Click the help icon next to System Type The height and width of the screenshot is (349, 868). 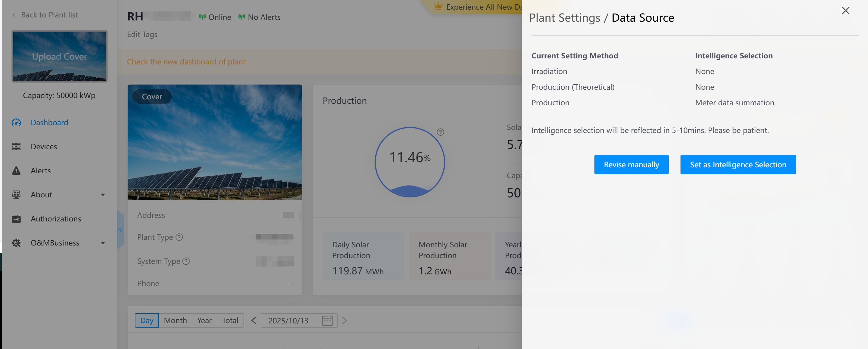[186, 261]
